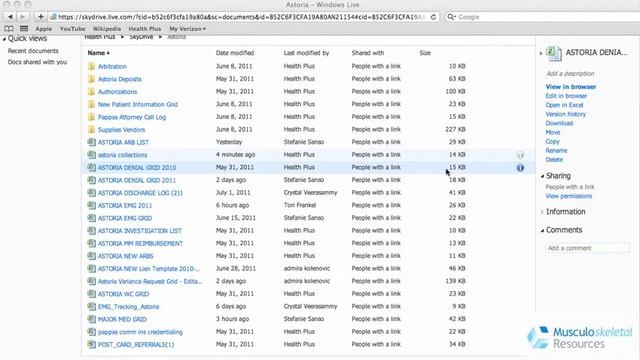Click the Pappas Attorney Call Log folder icon
Image resolution: width=640 pixels, height=360 pixels.
(x=91, y=117)
